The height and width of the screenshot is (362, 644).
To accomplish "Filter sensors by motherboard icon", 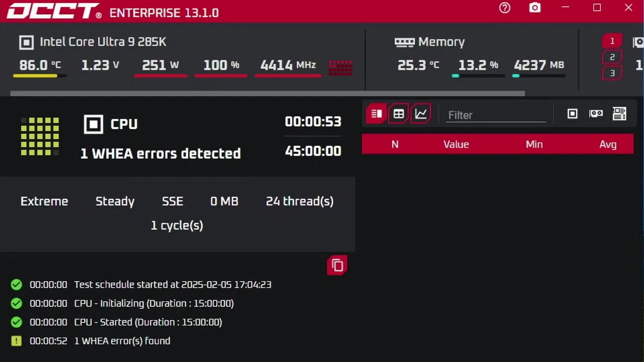I will (619, 114).
